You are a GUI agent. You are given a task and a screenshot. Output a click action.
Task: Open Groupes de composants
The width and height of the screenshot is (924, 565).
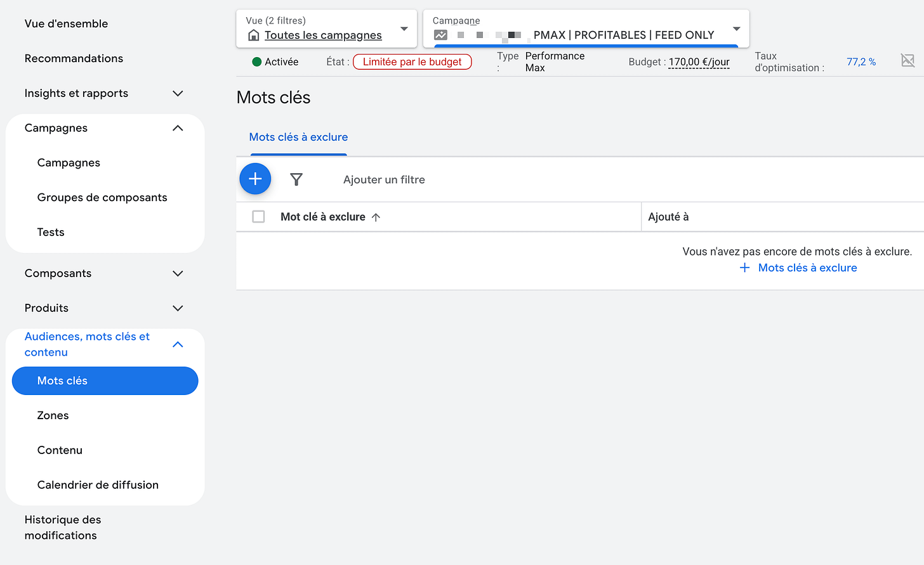point(102,198)
